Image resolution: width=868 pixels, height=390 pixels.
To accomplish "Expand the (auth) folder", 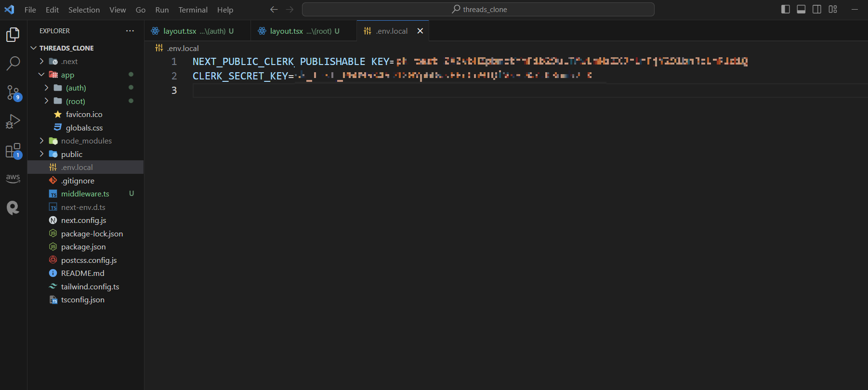I will [86, 88].
